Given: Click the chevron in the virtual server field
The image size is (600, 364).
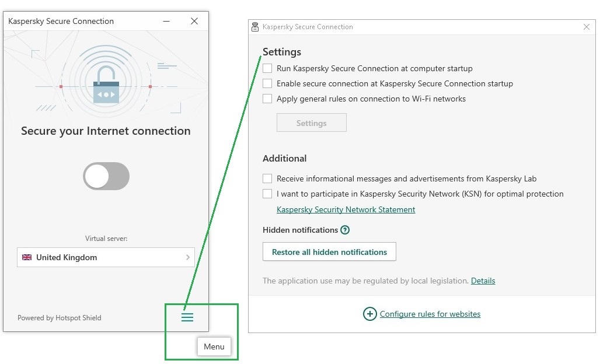Looking at the screenshot, I should 188,257.
